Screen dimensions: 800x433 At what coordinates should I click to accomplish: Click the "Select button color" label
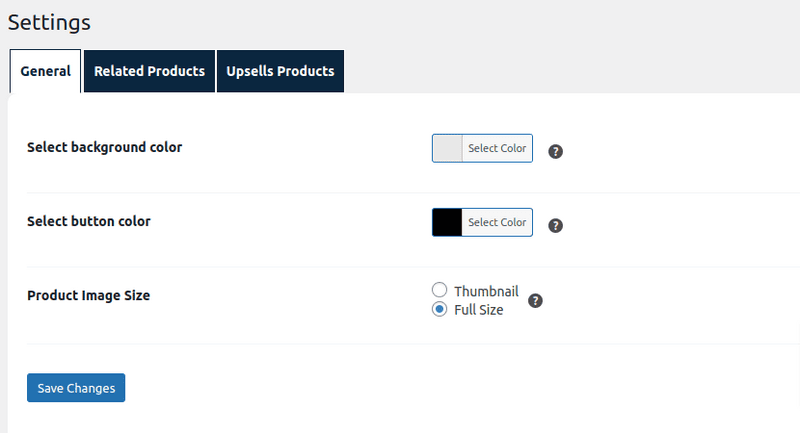tap(89, 221)
